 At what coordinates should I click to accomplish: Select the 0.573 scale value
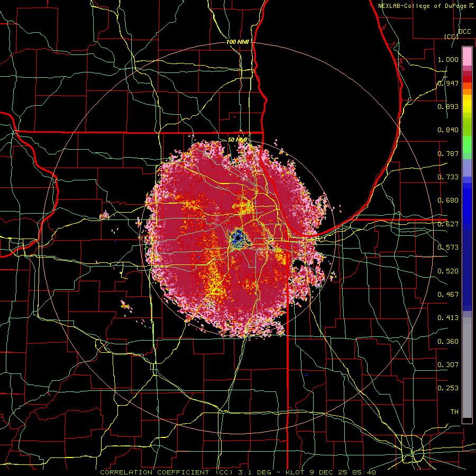point(448,248)
